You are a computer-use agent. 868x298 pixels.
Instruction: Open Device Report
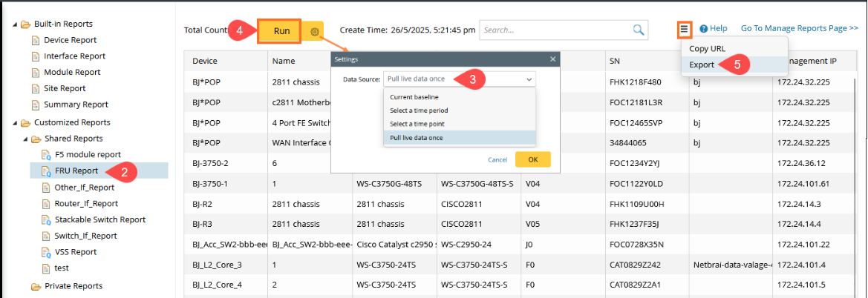70,40
